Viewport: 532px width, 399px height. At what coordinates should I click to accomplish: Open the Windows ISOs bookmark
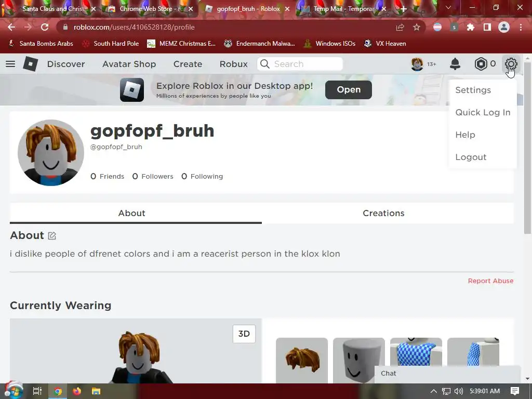point(329,44)
